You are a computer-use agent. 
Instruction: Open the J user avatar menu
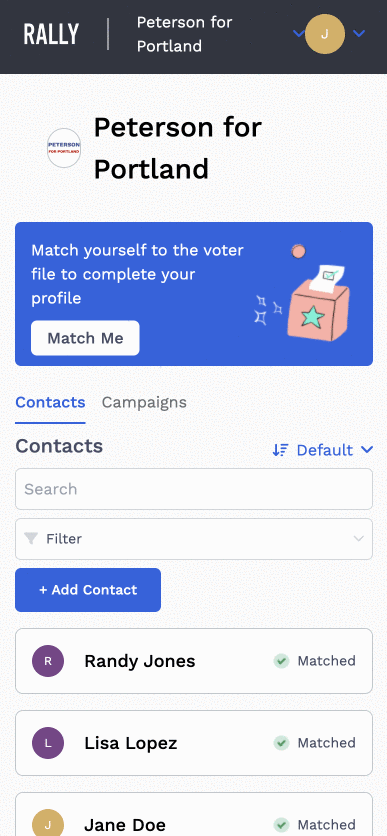(x=325, y=34)
